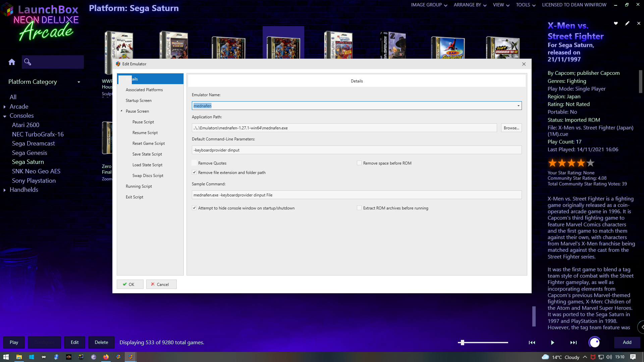Adjust the box art zoom slider
The width and height of the screenshot is (644, 362).
tap(463, 342)
